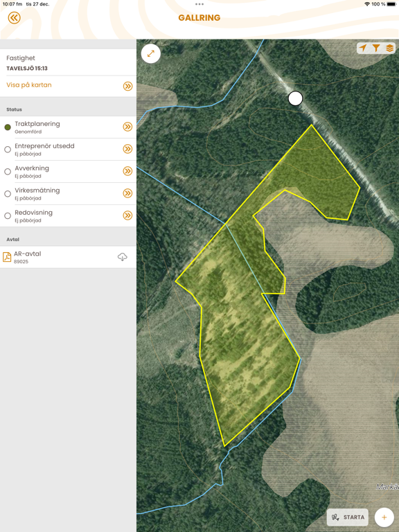
Task: Expand Redovisning details arrow
Action: 127,215
